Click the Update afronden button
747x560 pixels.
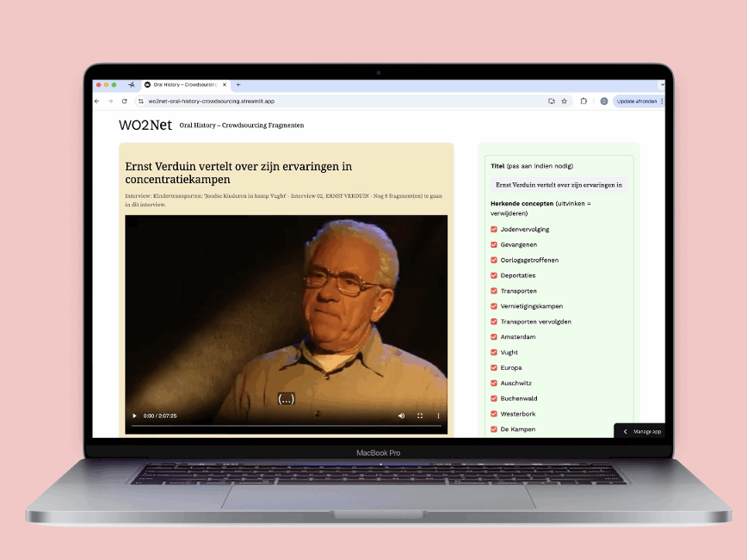(x=638, y=101)
